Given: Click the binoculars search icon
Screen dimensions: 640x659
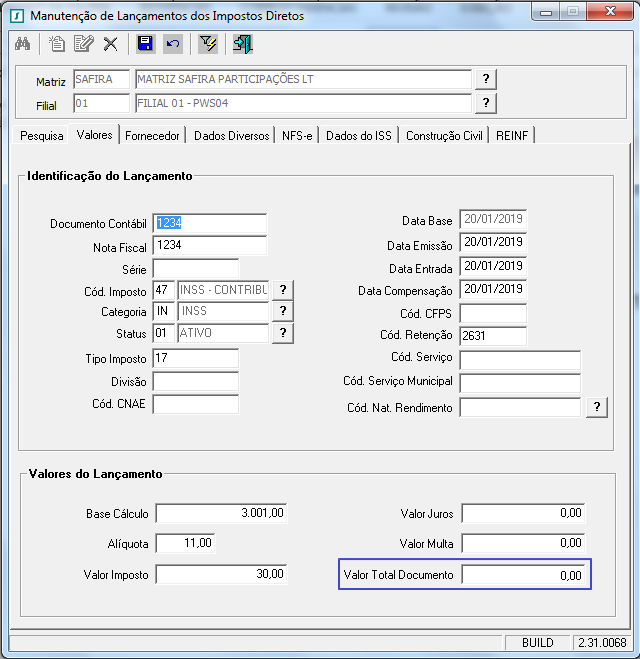Looking at the screenshot, I should [x=24, y=44].
